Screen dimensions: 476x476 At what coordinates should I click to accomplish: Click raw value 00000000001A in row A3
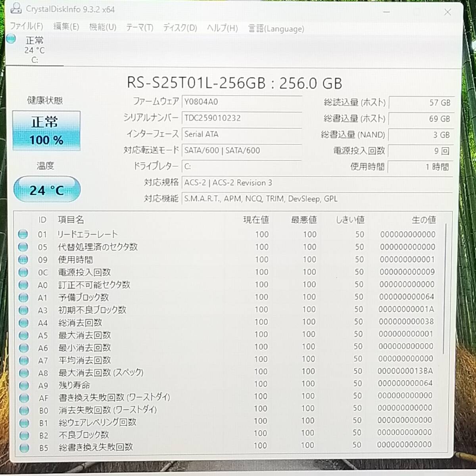406,309
